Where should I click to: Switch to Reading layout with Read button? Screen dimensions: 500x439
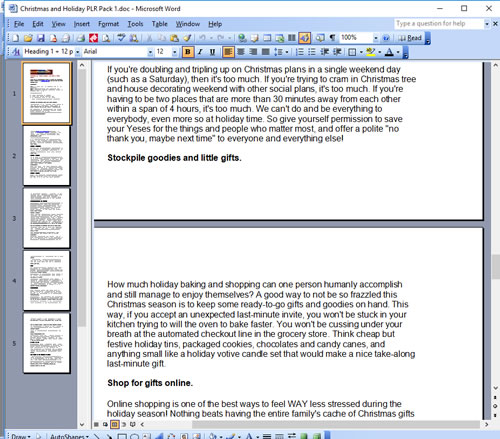click(410, 38)
